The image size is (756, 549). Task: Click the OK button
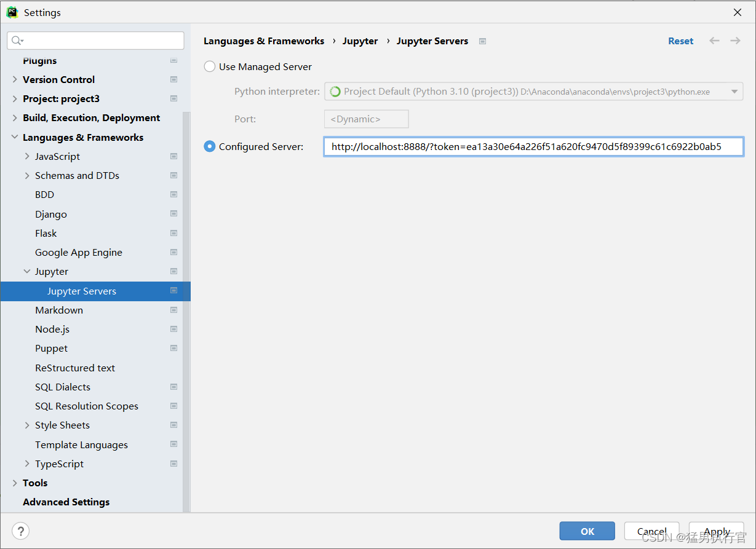coord(587,531)
